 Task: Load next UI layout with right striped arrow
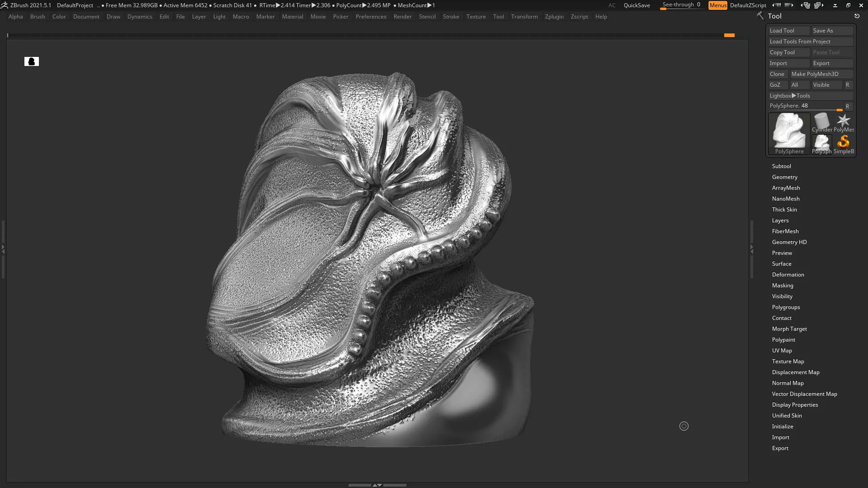[788, 5]
